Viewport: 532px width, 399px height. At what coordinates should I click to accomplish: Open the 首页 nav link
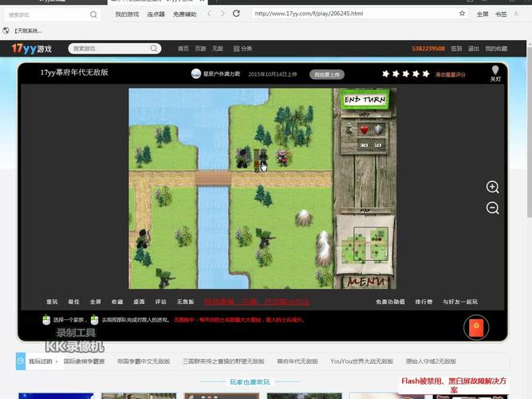183,49
